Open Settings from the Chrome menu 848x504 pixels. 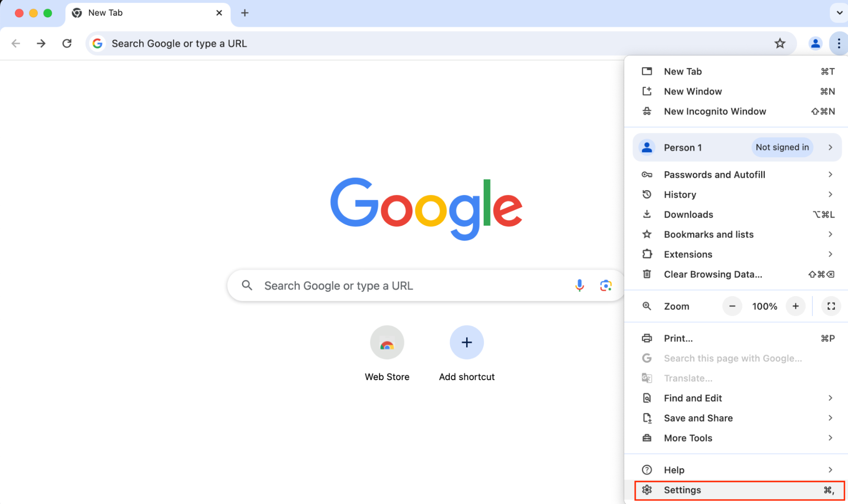[x=683, y=490]
